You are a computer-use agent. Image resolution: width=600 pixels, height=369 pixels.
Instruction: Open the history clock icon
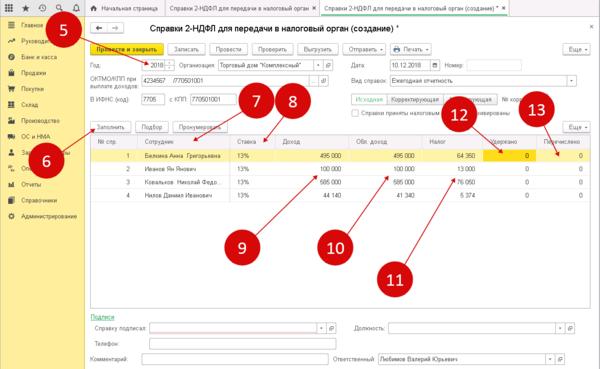[42, 8]
